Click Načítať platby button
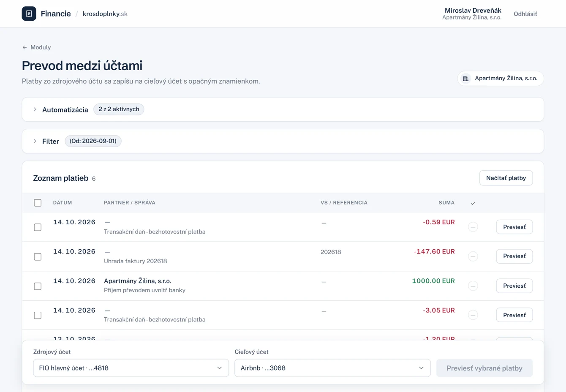566x392 pixels. click(x=506, y=178)
